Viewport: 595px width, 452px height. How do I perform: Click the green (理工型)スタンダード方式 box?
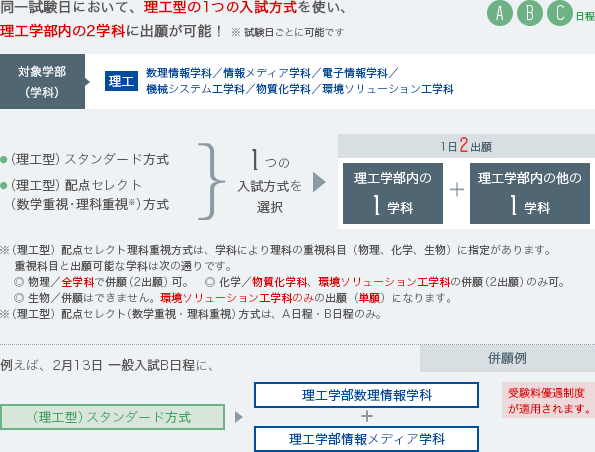coord(112,417)
